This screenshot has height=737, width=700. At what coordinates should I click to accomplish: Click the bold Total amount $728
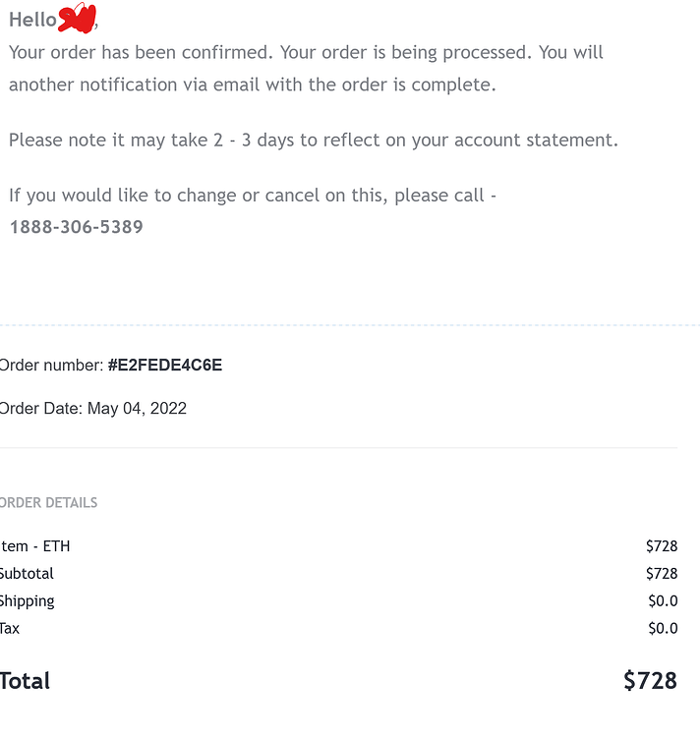[650, 681]
